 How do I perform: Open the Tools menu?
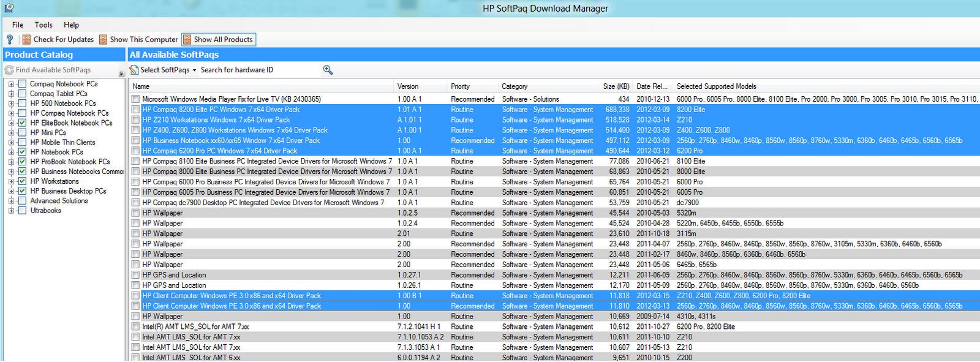(43, 25)
